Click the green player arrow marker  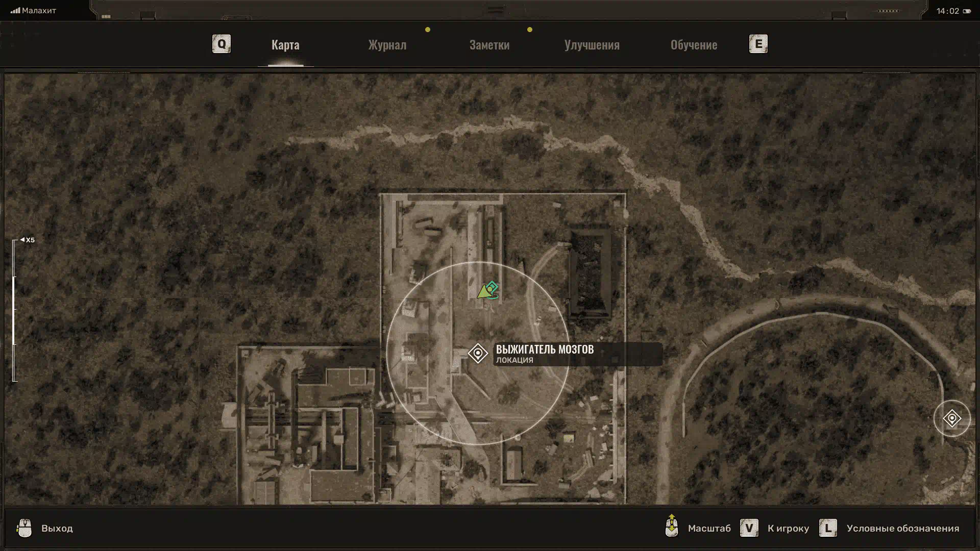[x=483, y=293]
